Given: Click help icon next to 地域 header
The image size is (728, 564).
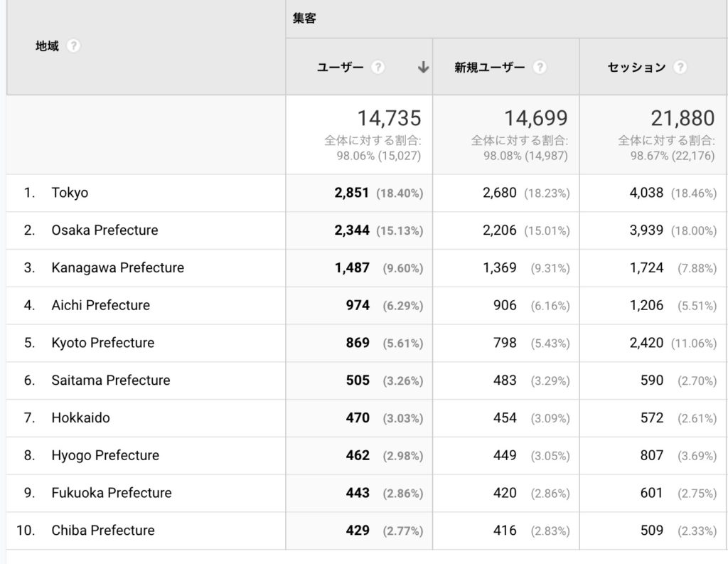Looking at the screenshot, I should (73, 46).
